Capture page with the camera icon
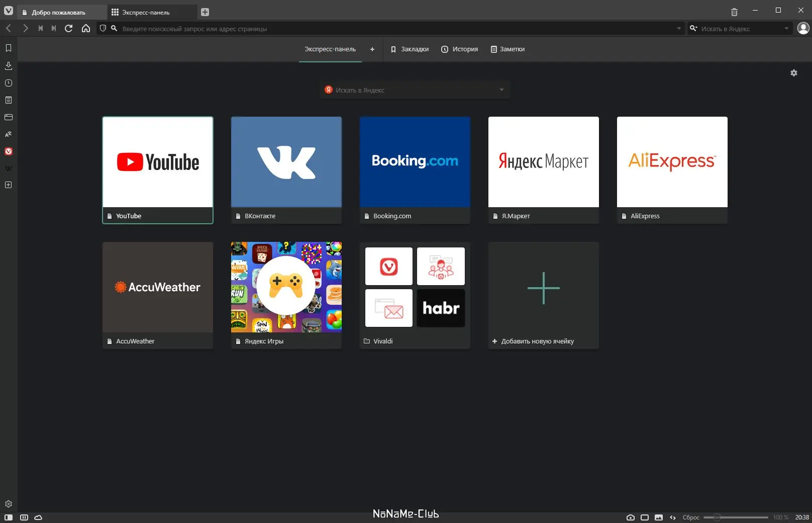The image size is (812, 523). 631,517
